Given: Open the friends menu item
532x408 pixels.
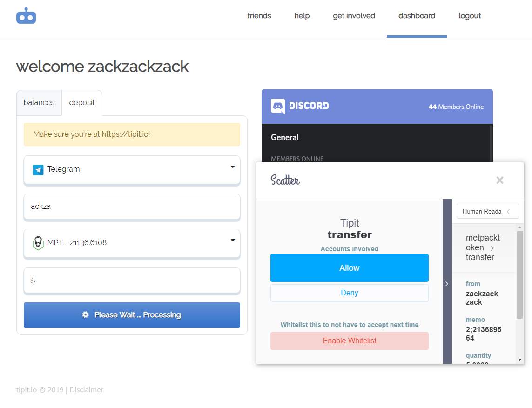Looking at the screenshot, I should (x=259, y=16).
